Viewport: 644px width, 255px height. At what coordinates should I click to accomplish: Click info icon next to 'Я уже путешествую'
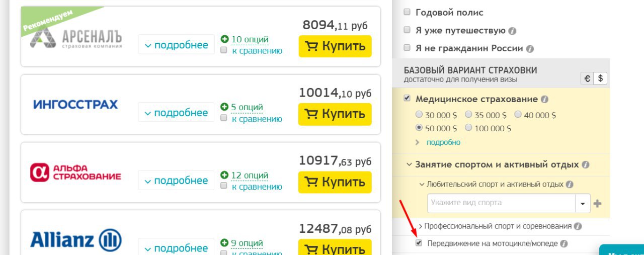coord(512,31)
